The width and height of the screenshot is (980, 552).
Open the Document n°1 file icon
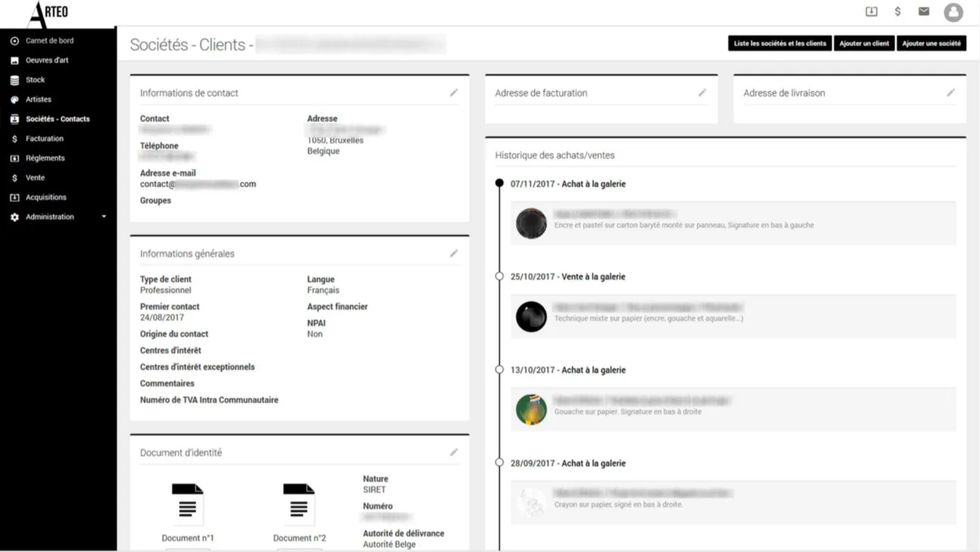click(x=188, y=504)
